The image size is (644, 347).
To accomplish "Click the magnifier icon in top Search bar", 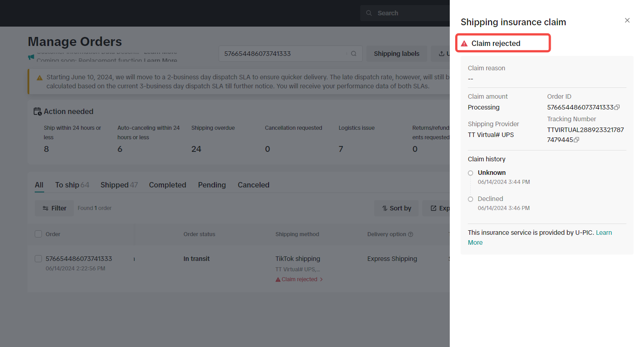I will coord(369,13).
